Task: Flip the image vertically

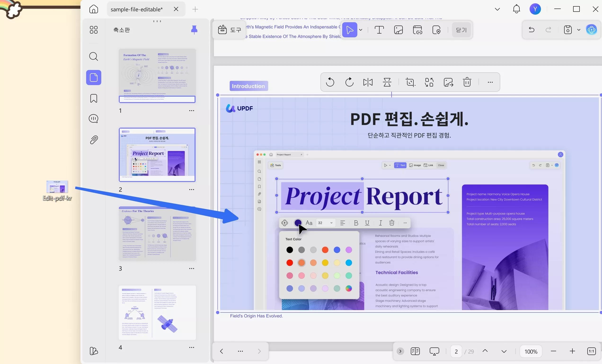Action: [x=387, y=82]
